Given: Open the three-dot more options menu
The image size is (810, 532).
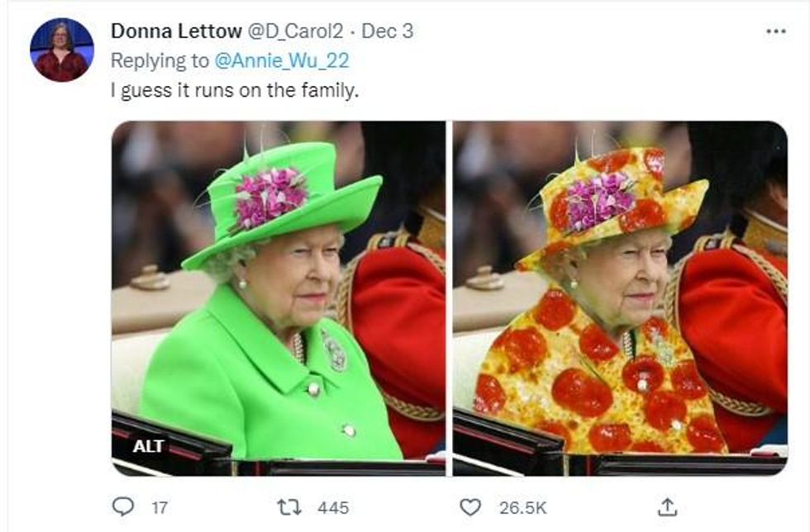Looking at the screenshot, I should 775,31.
